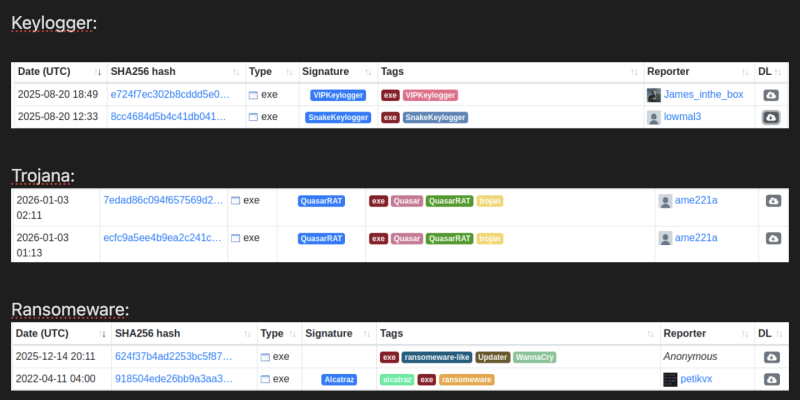The width and height of the screenshot is (800, 400).
Task: Click QuasarRAT signature badge in 02:11 row
Action: pyautogui.click(x=321, y=201)
